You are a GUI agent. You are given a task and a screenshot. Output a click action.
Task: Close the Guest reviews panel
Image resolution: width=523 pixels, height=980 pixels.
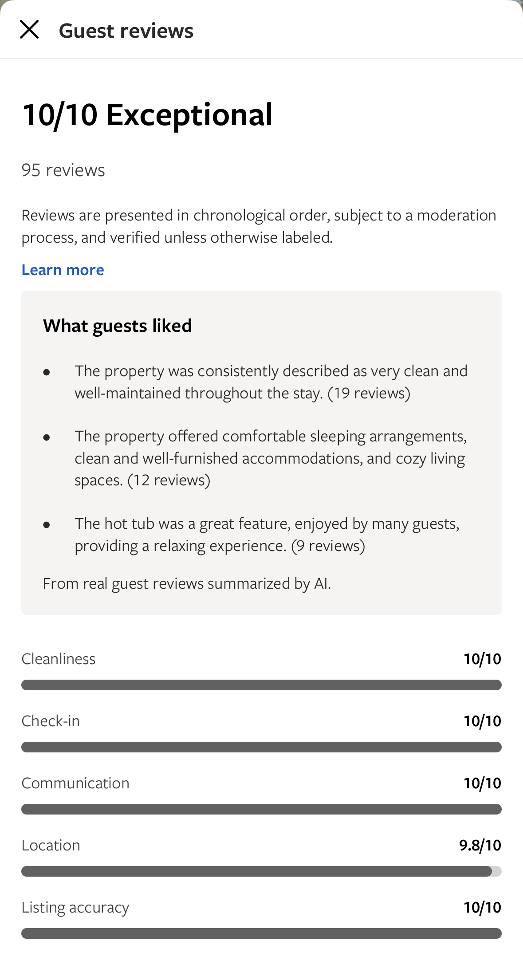coord(29,30)
